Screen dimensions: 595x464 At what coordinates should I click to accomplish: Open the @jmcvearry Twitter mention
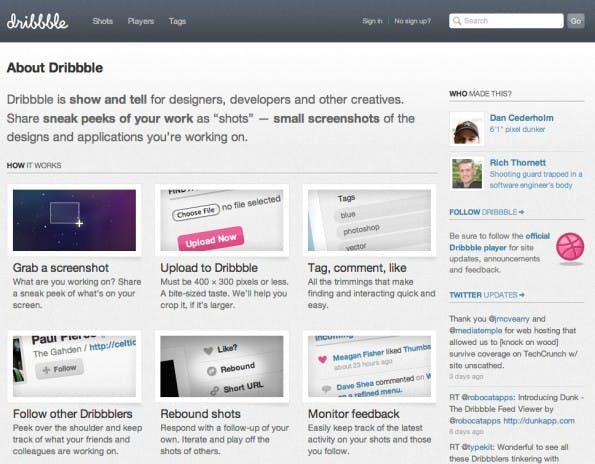pos(509,319)
